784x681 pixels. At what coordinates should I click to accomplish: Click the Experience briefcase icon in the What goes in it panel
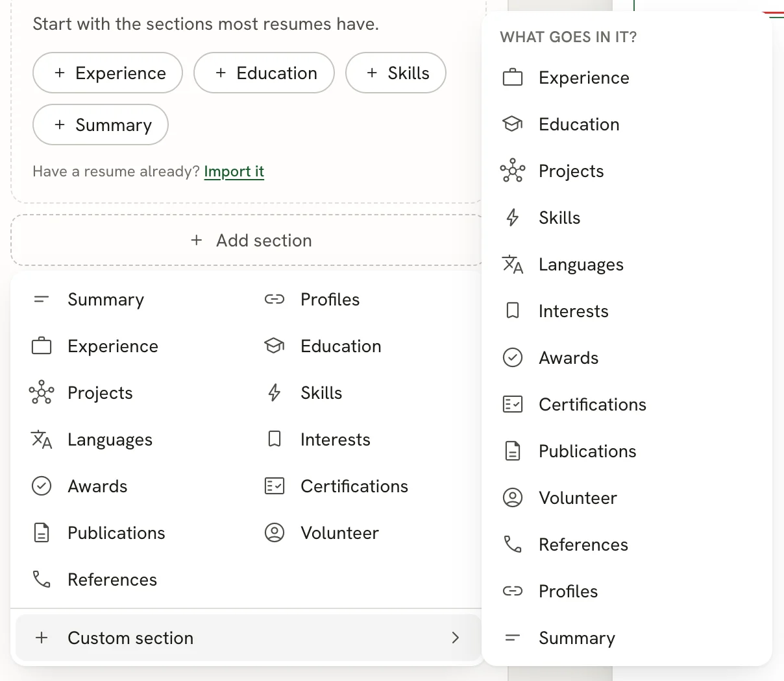pyautogui.click(x=513, y=78)
